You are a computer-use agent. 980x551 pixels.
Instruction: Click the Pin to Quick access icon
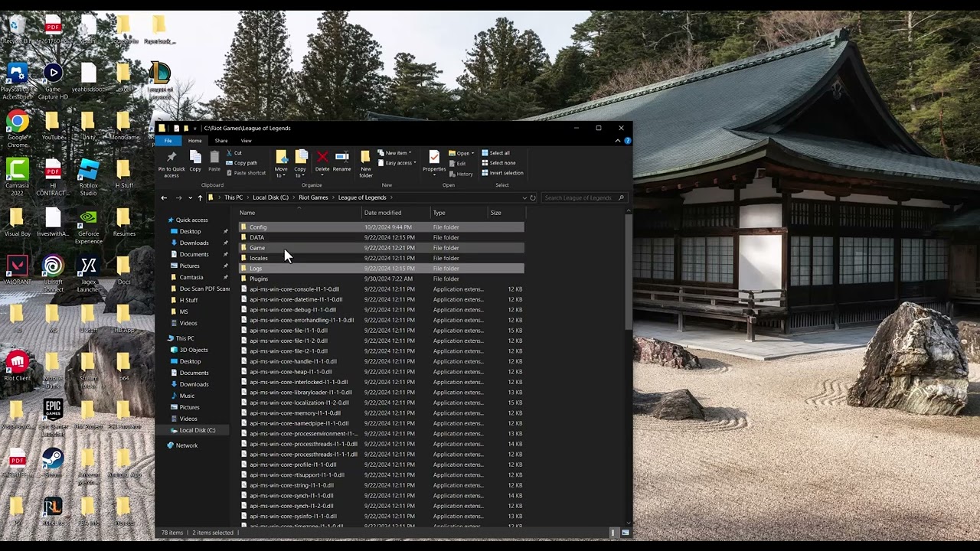pyautogui.click(x=171, y=157)
